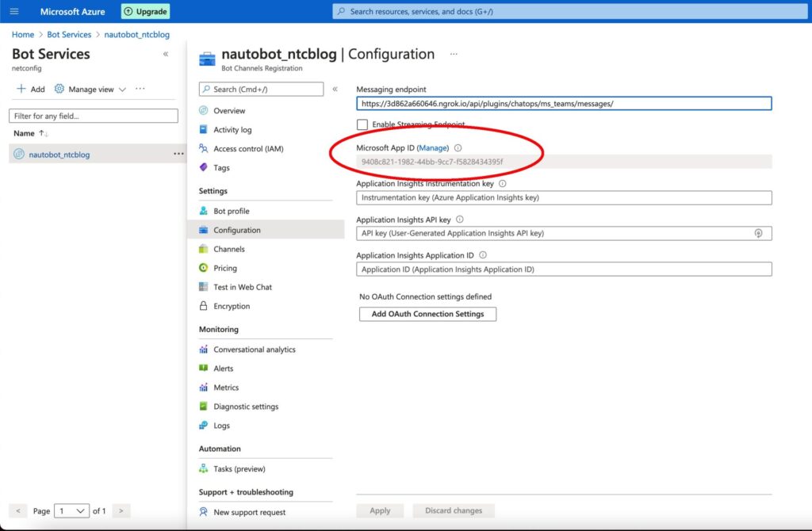812x531 pixels.
Task: Select nautobot_ntcblog in the resource list
Action: pyautogui.click(x=59, y=155)
